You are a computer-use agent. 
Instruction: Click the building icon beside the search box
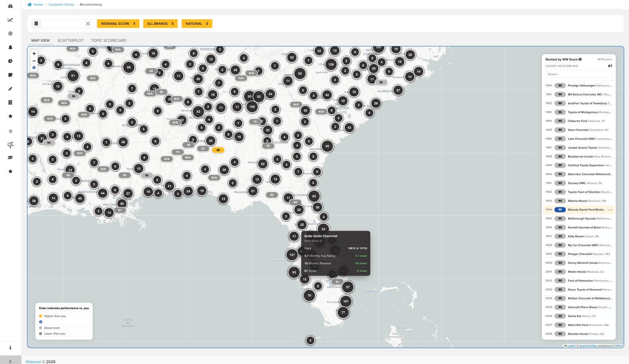pos(36,24)
